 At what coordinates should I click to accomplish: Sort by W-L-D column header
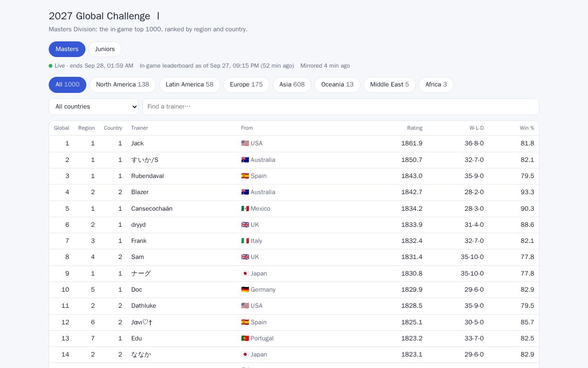click(x=476, y=128)
